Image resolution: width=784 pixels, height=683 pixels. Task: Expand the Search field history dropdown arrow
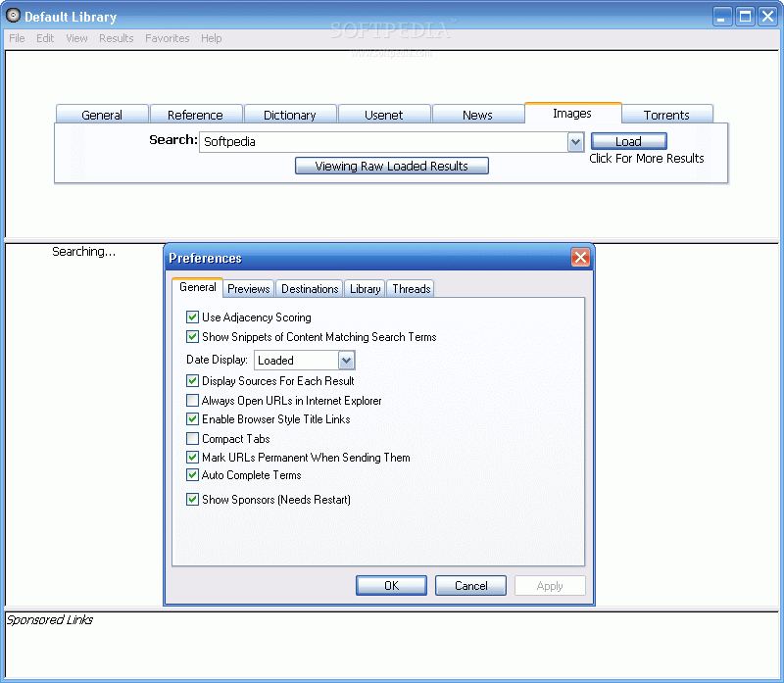coord(575,142)
